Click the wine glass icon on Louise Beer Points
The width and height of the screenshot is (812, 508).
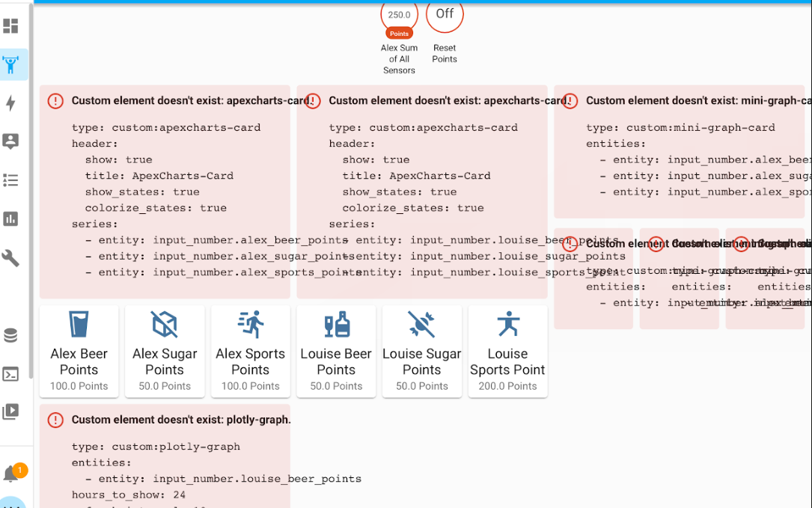pos(336,324)
